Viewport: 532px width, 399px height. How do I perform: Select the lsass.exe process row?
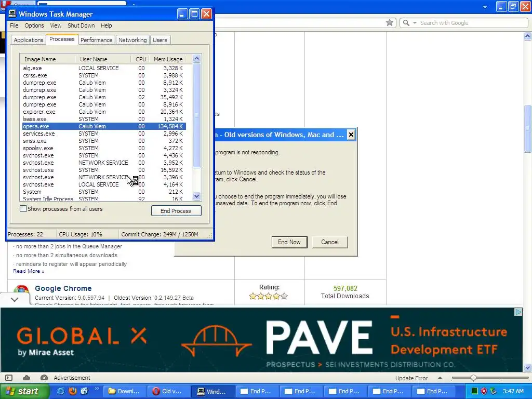click(104, 119)
